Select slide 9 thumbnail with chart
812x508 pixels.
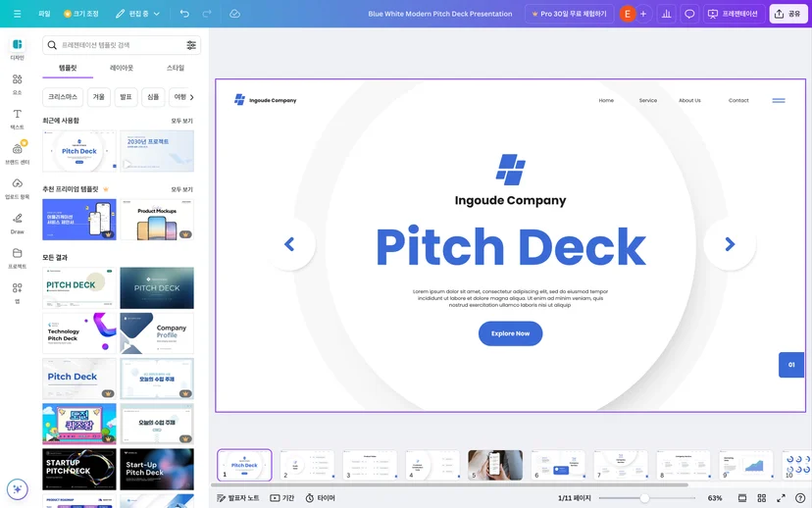click(745, 465)
